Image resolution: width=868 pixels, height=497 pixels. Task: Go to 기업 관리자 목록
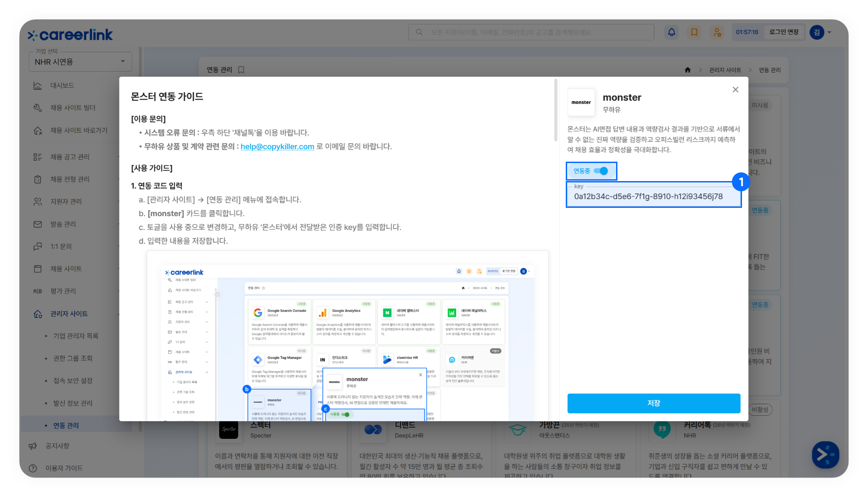click(x=76, y=336)
